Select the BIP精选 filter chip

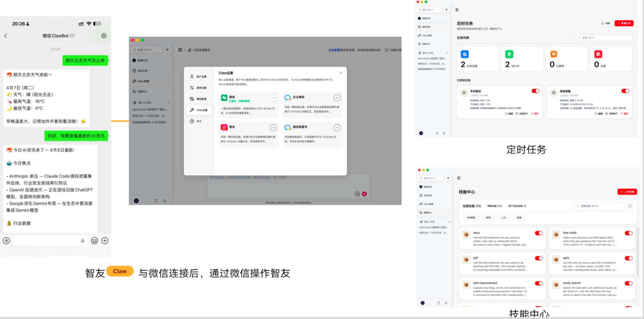click(x=471, y=218)
